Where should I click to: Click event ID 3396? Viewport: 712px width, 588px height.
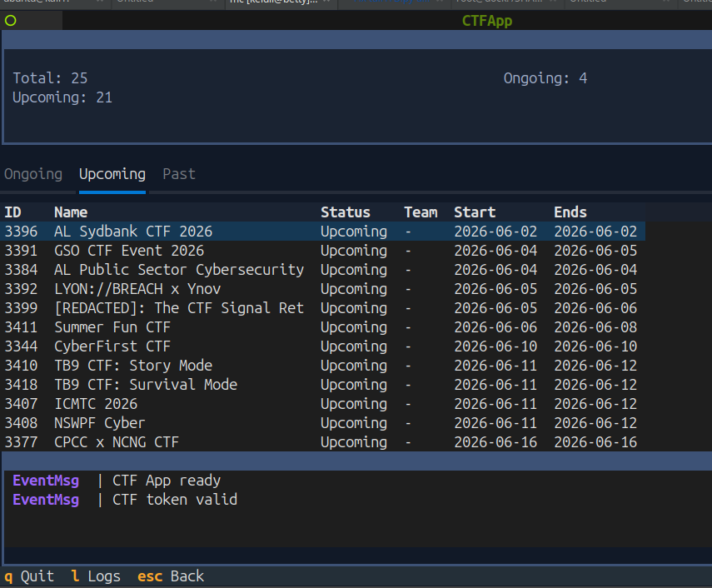[21, 232]
